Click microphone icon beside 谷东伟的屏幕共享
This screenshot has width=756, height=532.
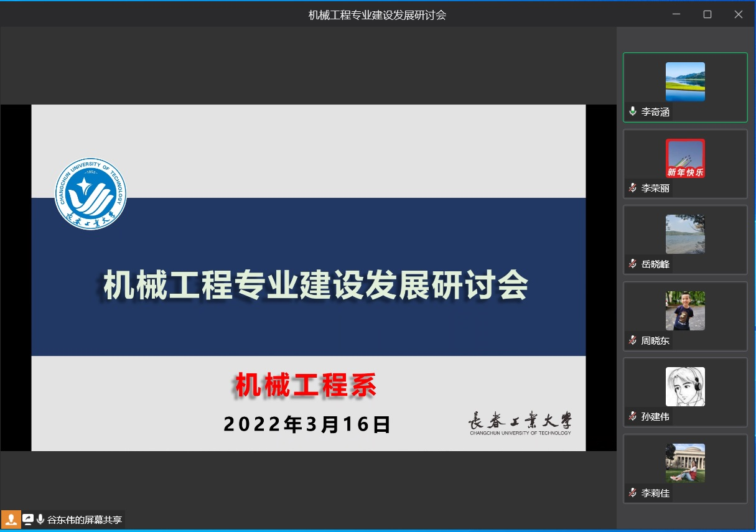click(x=40, y=520)
